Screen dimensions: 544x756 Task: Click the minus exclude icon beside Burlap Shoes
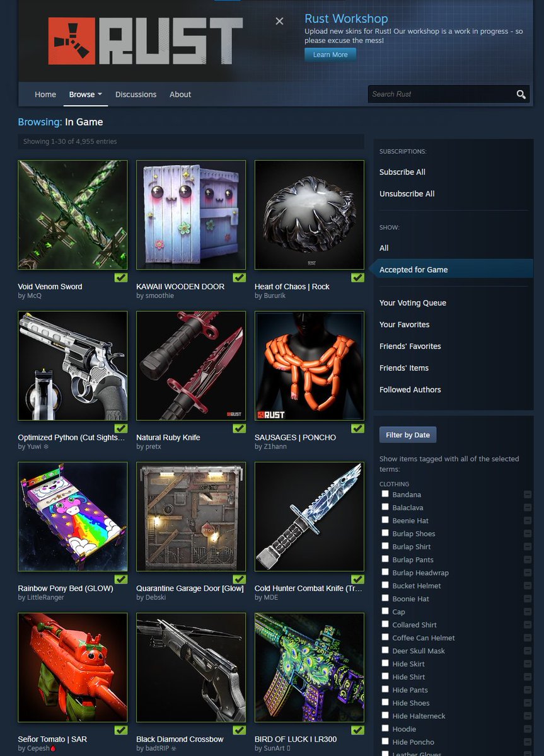click(x=528, y=534)
